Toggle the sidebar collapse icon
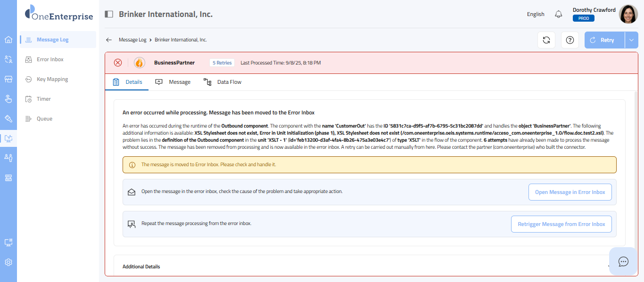The image size is (644, 282). [x=109, y=14]
